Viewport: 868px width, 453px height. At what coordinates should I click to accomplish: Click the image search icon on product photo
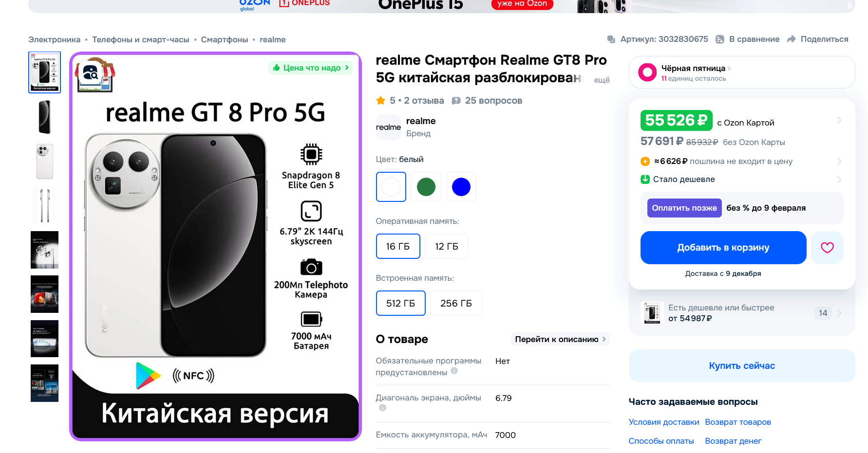(91, 72)
